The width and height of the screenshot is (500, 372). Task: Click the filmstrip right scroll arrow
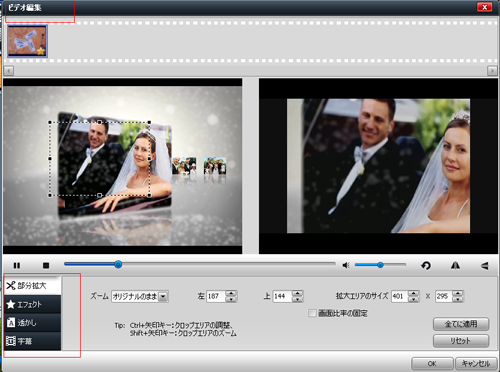492,71
